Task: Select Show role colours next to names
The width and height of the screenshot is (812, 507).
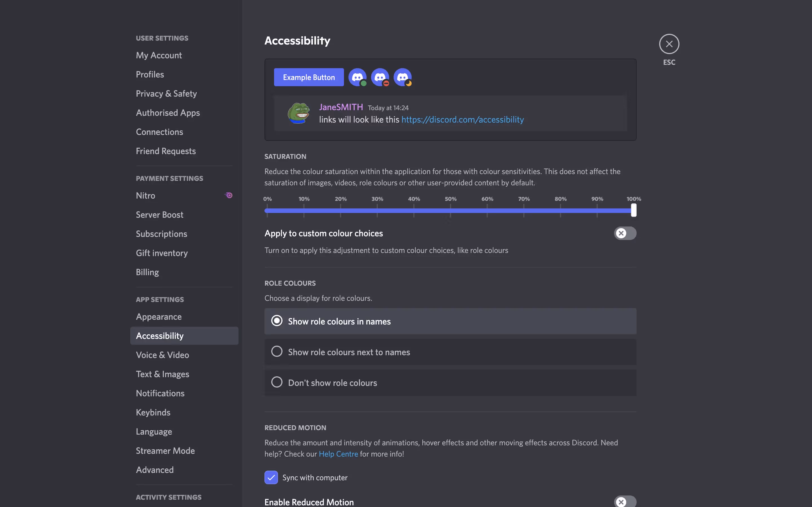Action: pyautogui.click(x=277, y=352)
